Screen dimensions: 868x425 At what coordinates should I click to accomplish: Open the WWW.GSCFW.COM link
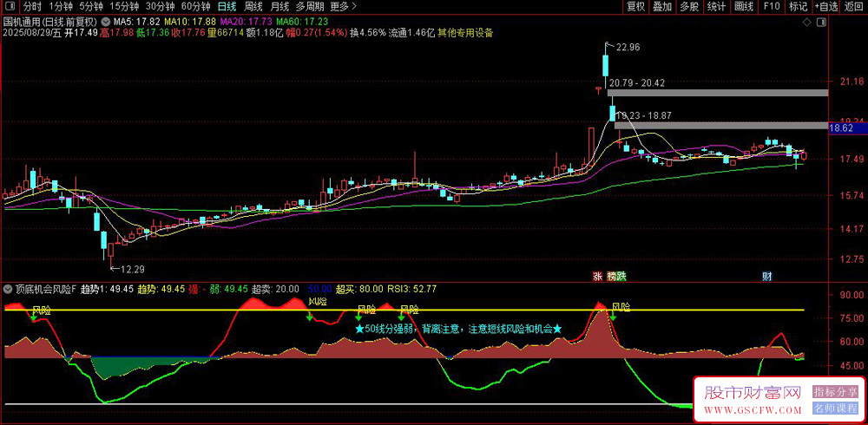[x=753, y=410]
